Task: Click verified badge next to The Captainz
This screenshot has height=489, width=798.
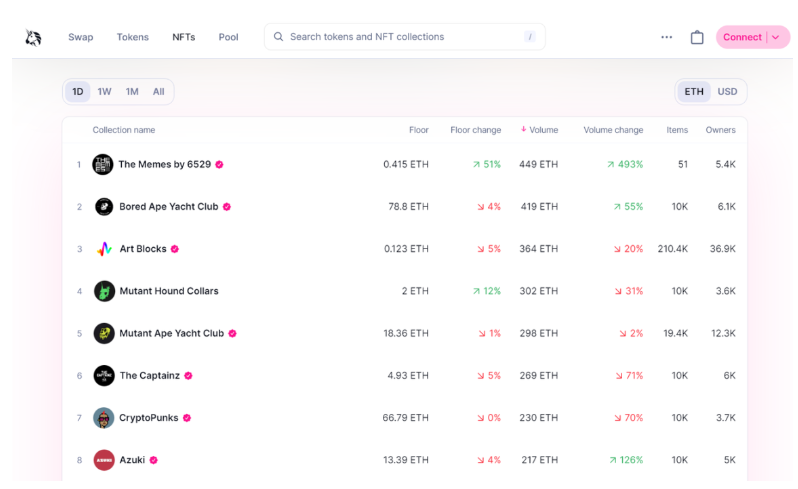Action: pyautogui.click(x=188, y=376)
